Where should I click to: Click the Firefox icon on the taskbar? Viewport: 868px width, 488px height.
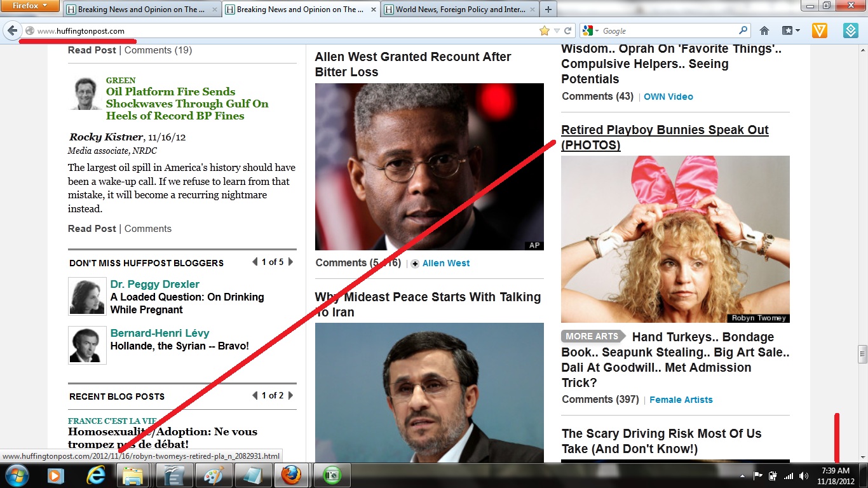(291, 475)
